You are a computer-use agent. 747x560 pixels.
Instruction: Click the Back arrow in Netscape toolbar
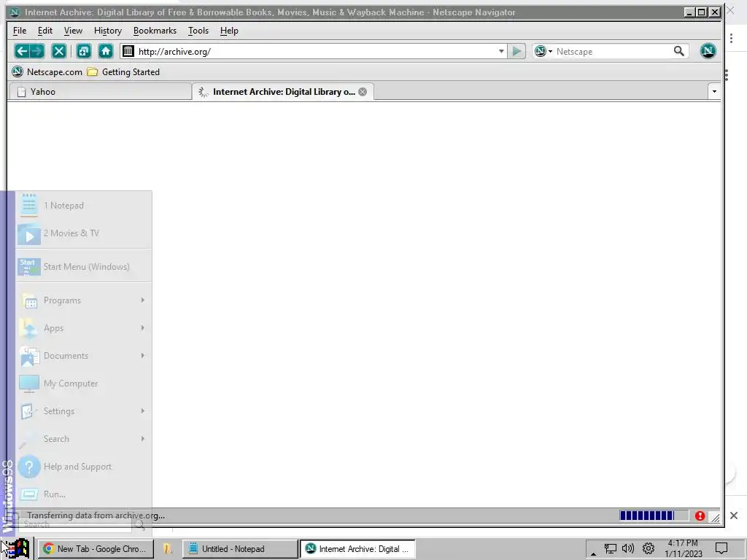point(22,51)
